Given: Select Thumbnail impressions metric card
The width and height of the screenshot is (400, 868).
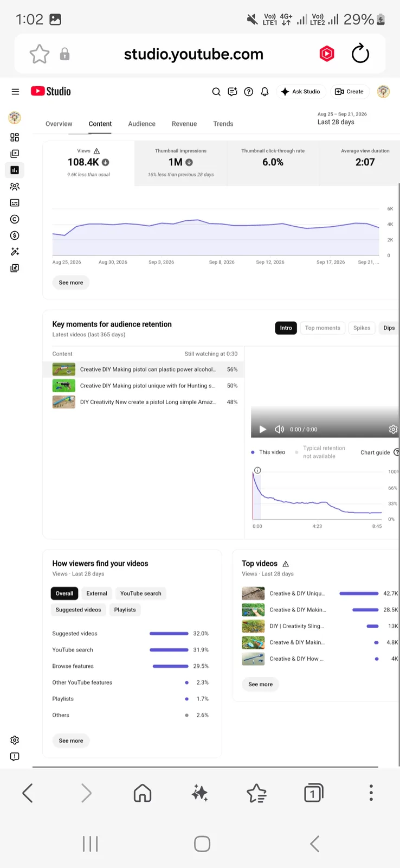Looking at the screenshot, I should (181, 163).
